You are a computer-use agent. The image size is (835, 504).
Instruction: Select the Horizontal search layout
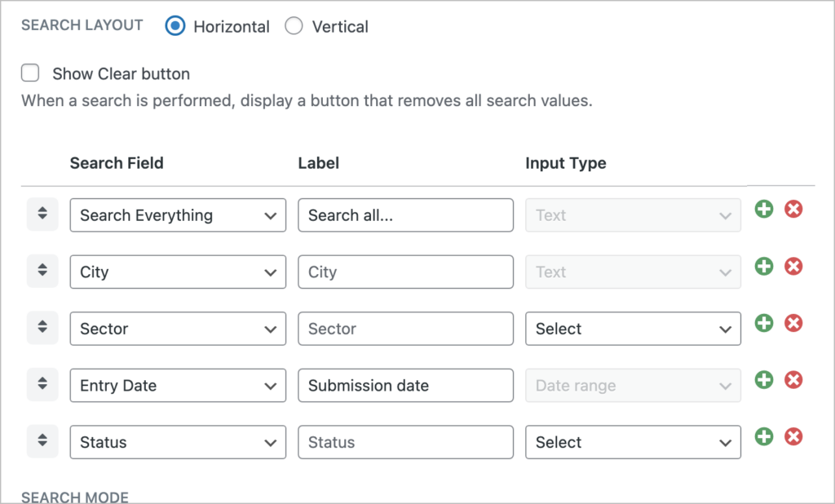(175, 26)
